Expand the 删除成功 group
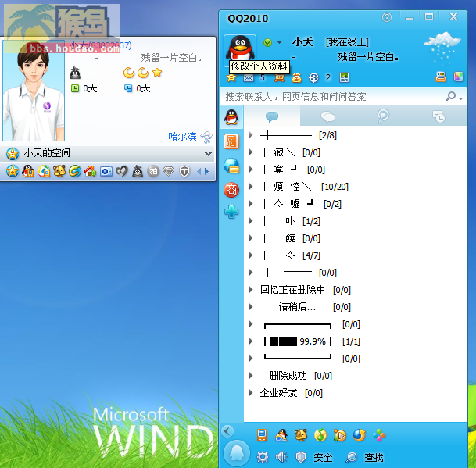The height and width of the screenshot is (468, 476). click(x=251, y=376)
